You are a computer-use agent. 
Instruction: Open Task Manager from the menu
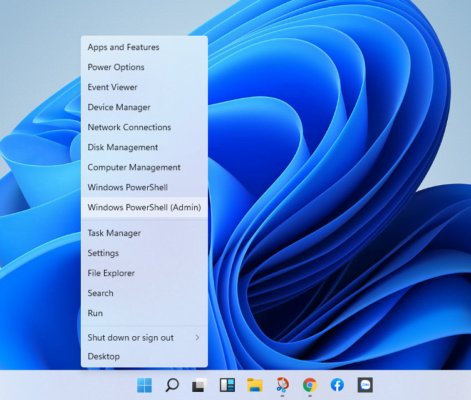144,233
